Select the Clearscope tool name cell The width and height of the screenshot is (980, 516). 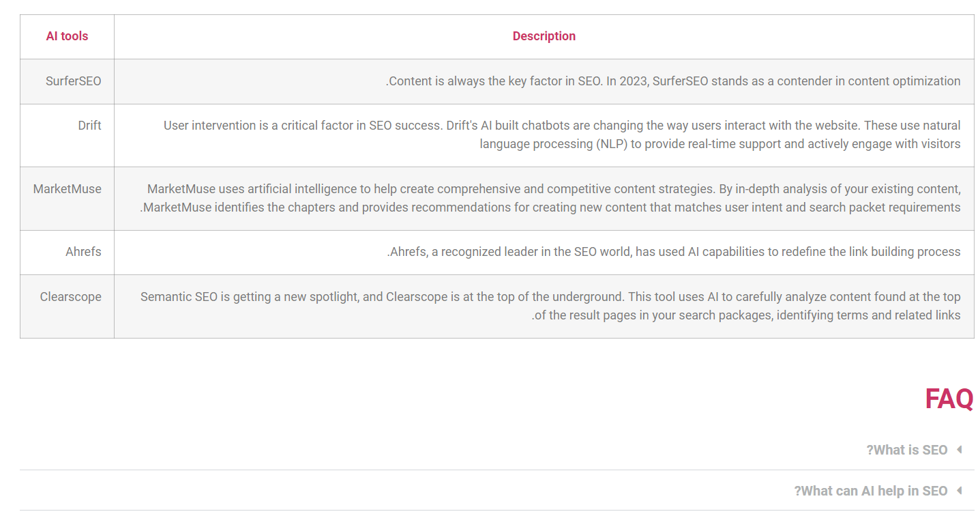click(x=70, y=297)
